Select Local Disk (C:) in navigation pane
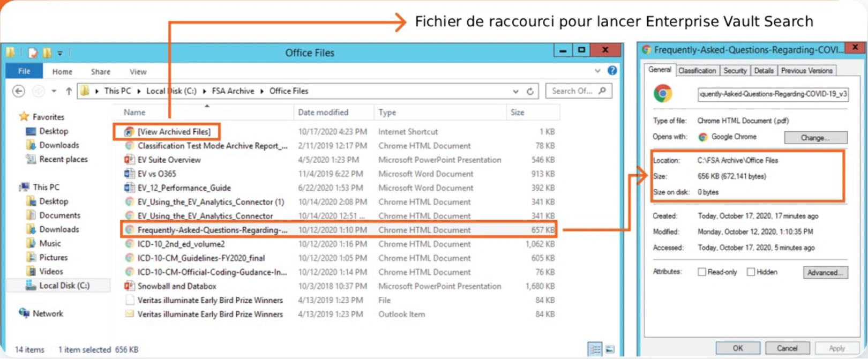This screenshot has width=868, height=359. coord(64,286)
